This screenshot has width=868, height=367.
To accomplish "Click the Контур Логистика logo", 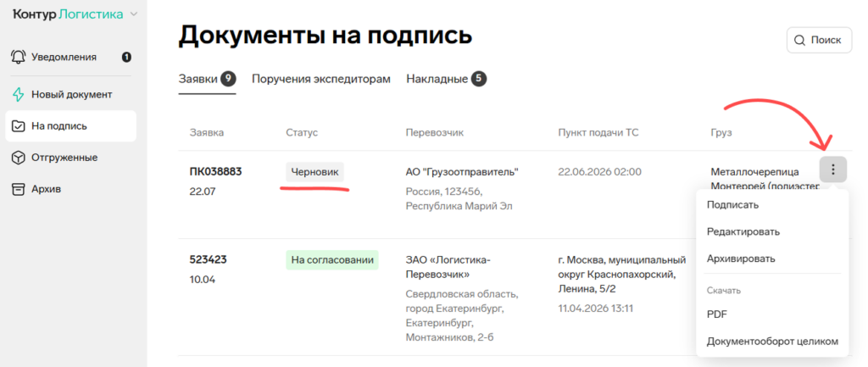I will point(68,14).
